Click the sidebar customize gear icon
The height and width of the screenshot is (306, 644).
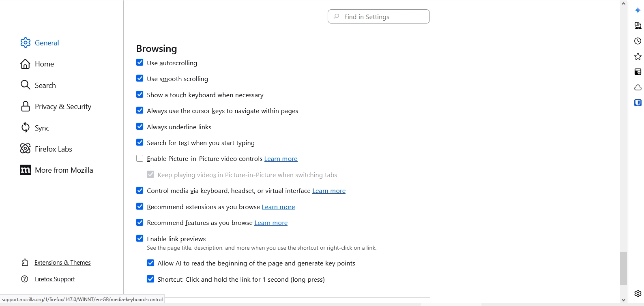(x=638, y=293)
